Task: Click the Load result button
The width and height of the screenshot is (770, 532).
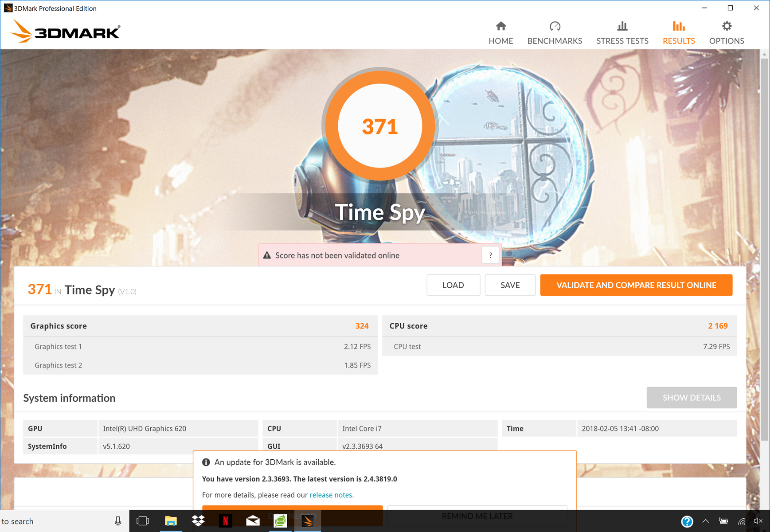Action: pos(453,285)
